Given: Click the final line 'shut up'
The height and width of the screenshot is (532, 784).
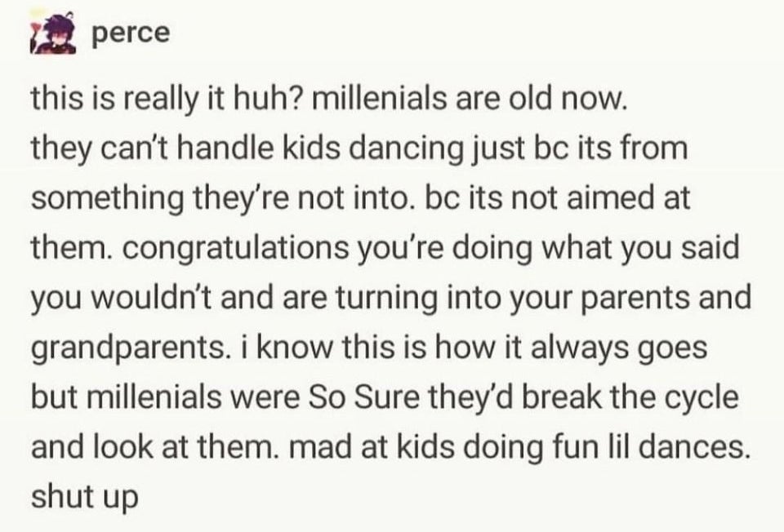Looking at the screenshot, I should 84,498.
